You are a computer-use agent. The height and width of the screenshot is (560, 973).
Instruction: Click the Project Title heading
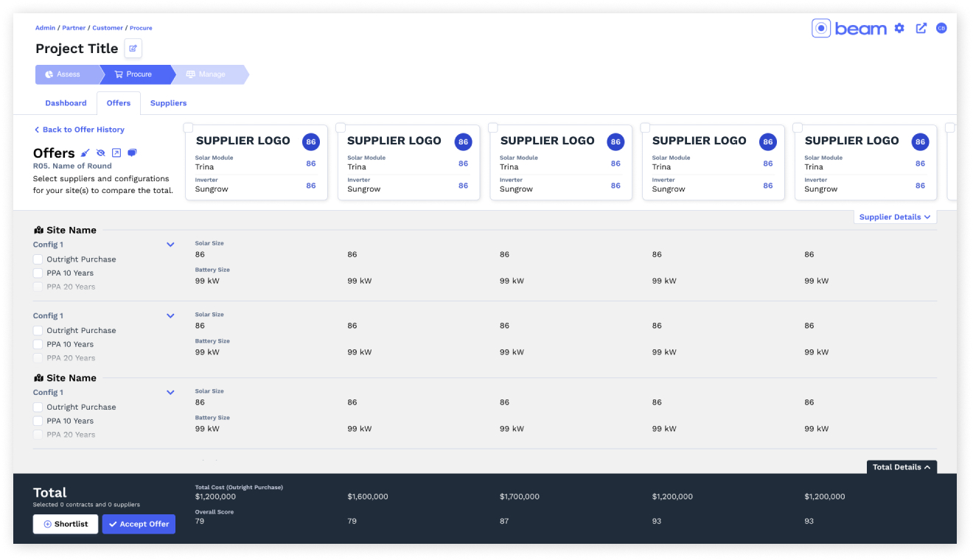click(77, 49)
